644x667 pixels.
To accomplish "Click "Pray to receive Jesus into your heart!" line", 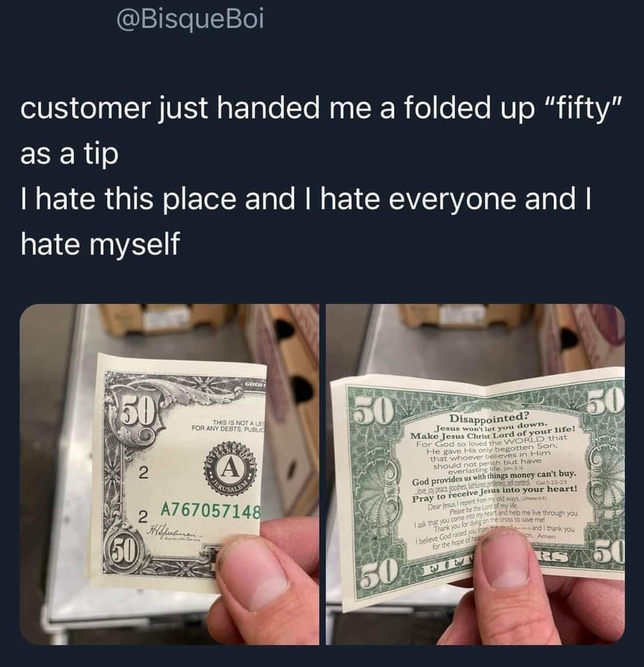I will [495, 493].
